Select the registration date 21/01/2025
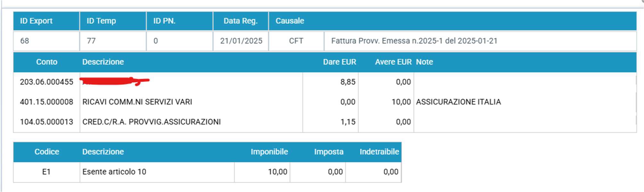The height and width of the screenshot is (192, 644). point(241,41)
